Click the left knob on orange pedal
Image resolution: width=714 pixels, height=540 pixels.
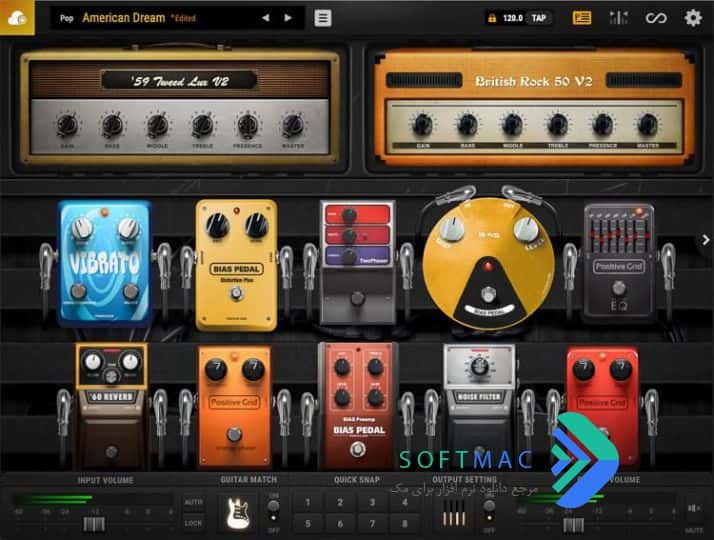216,370
